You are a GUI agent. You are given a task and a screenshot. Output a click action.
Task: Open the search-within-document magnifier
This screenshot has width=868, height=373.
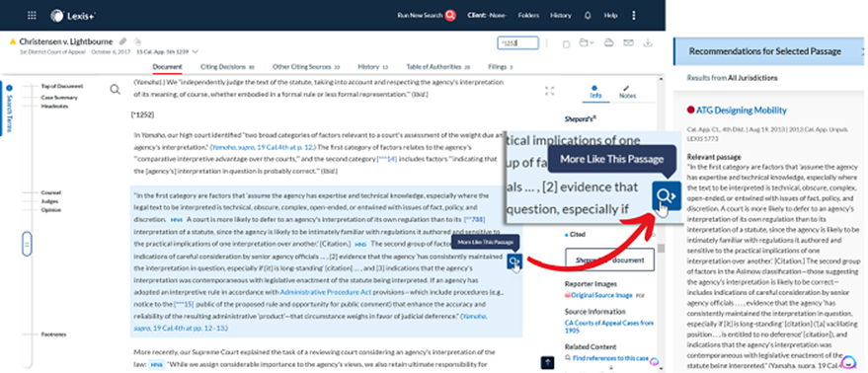[116, 89]
